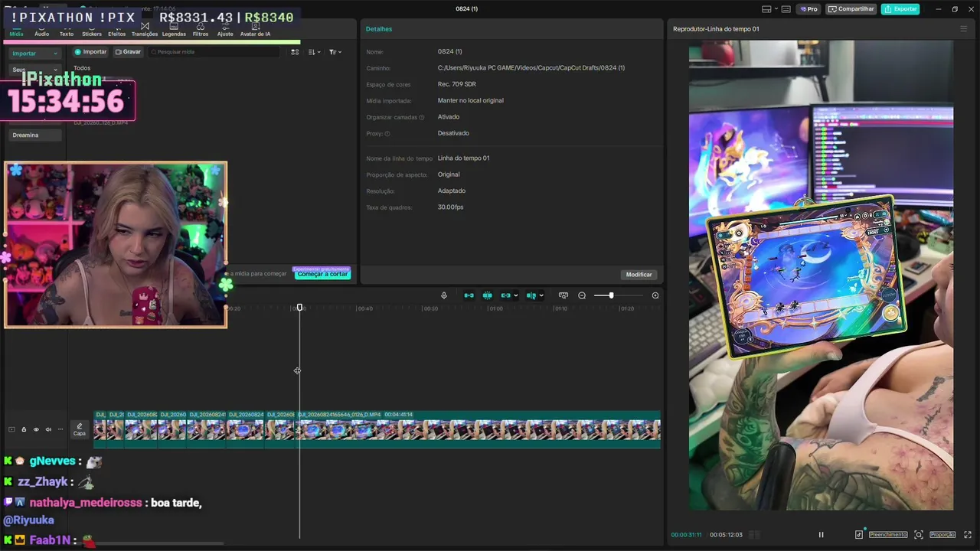This screenshot has width=980, height=551.
Task: Open the media sort dropdown
Action: [x=314, y=52]
